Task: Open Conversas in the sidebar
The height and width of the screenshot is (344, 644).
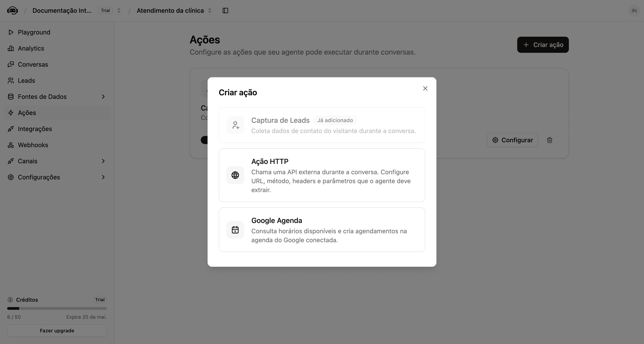Action: point(57,64)
